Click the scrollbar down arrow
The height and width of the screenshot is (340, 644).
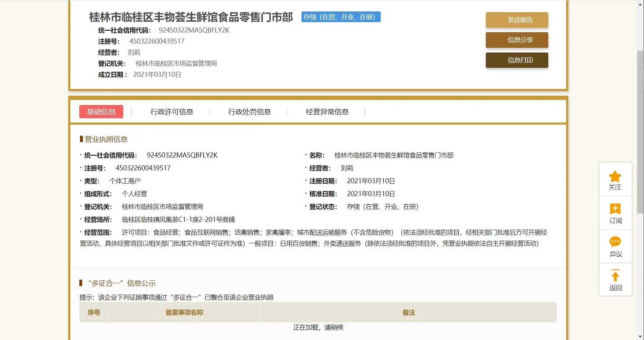(x=640, y=336)
